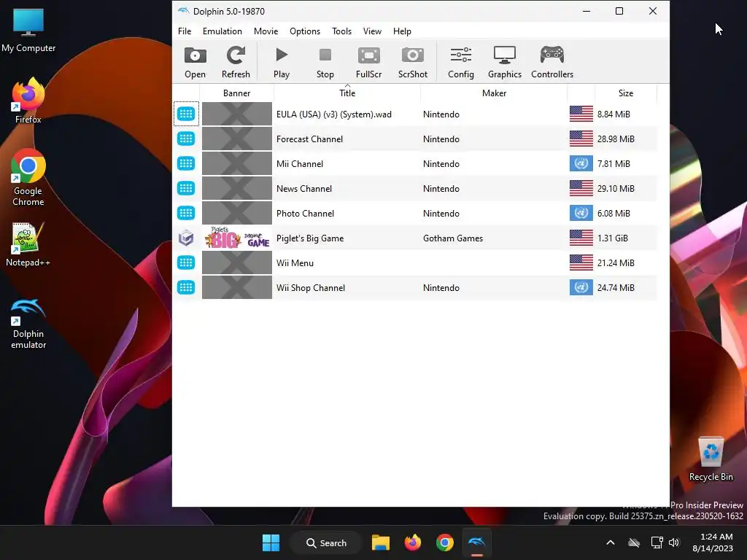Click the Wii platform icon of Mii Channel

click(186, 163)
